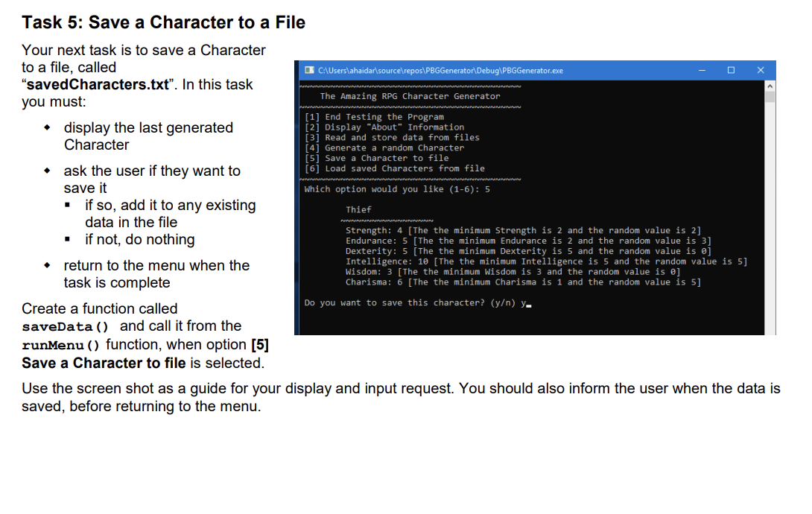Click menu line '[6] Load saved Characters from file'
The image size is (812, 514).
pyautogui.click(x=395, y=169)
